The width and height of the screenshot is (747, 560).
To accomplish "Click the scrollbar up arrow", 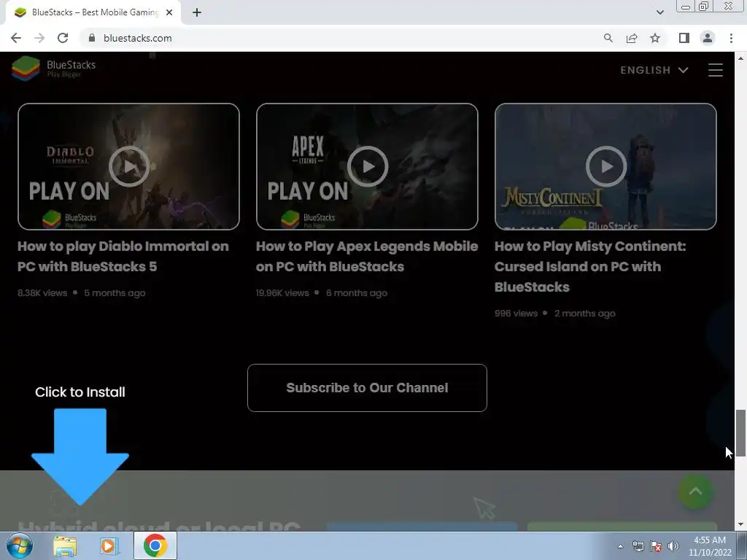I will pyautogui.click(x=740, y=58).
